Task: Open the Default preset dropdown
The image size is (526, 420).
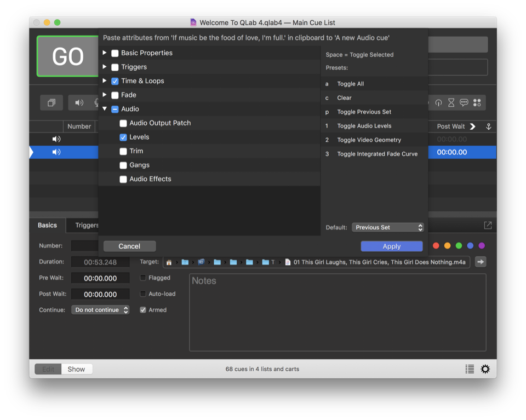Action: coord(388,227)
